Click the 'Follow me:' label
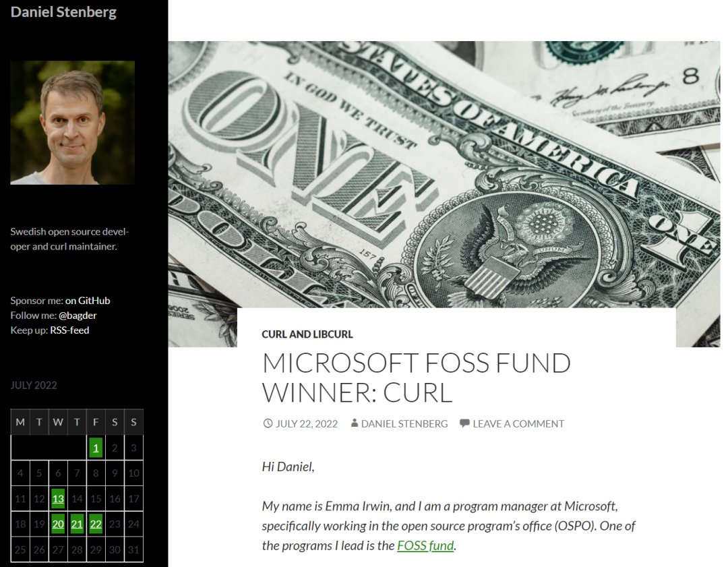The image size is (728, 567). tap(34, 316)
